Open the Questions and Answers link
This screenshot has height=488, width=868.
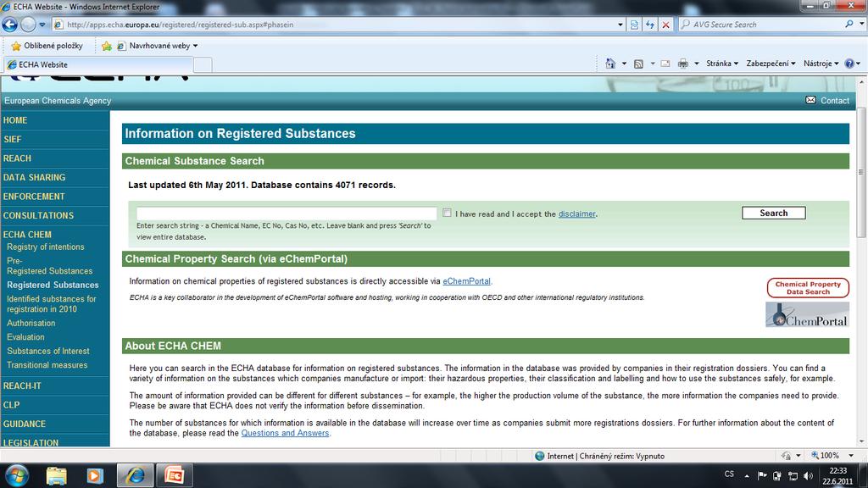[285, 433]
